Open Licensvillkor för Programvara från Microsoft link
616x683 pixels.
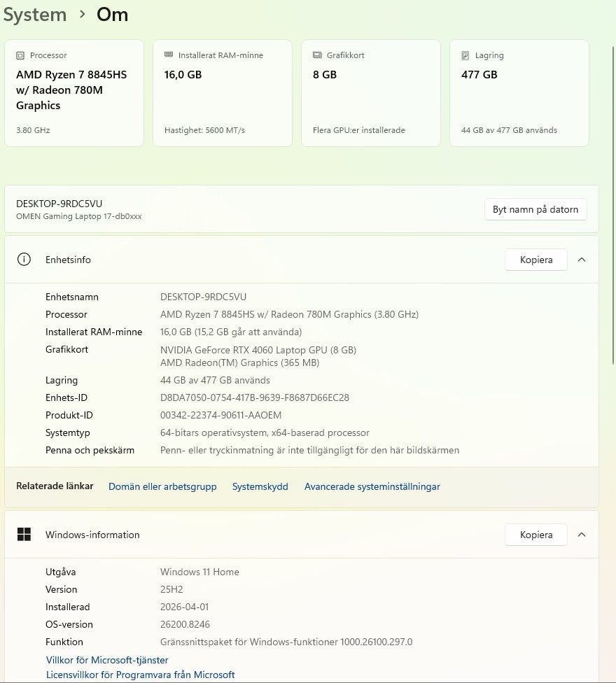coord(140,675)
